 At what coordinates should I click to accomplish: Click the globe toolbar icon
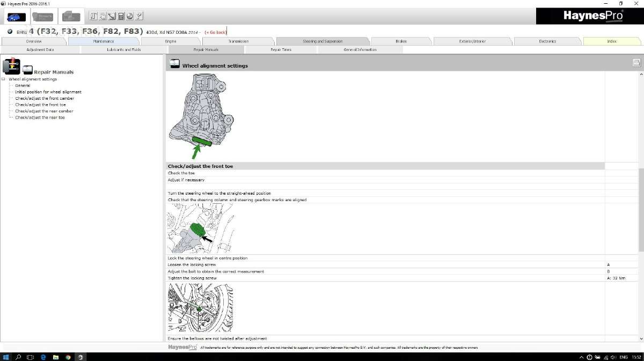(130, 16)
